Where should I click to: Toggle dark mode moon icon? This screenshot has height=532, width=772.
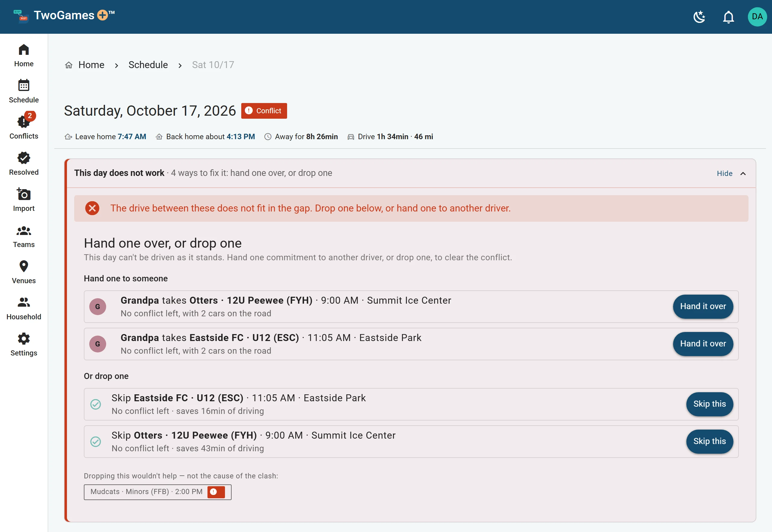699,17
